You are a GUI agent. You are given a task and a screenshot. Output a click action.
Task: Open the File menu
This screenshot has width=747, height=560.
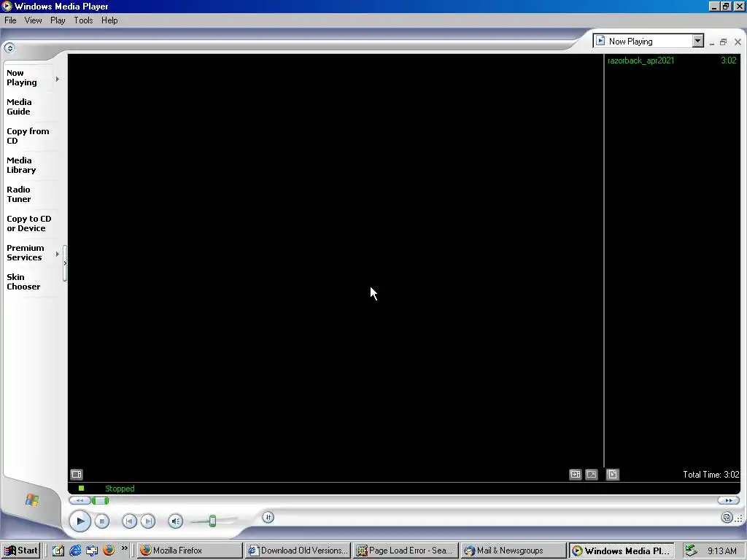tap(10, 20)
